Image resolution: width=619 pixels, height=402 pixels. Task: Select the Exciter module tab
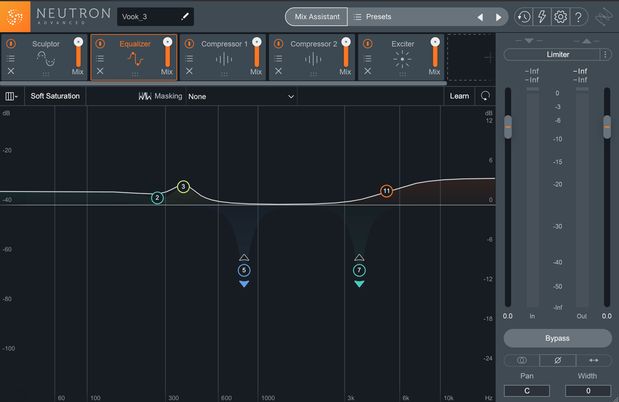coord(402,57)
